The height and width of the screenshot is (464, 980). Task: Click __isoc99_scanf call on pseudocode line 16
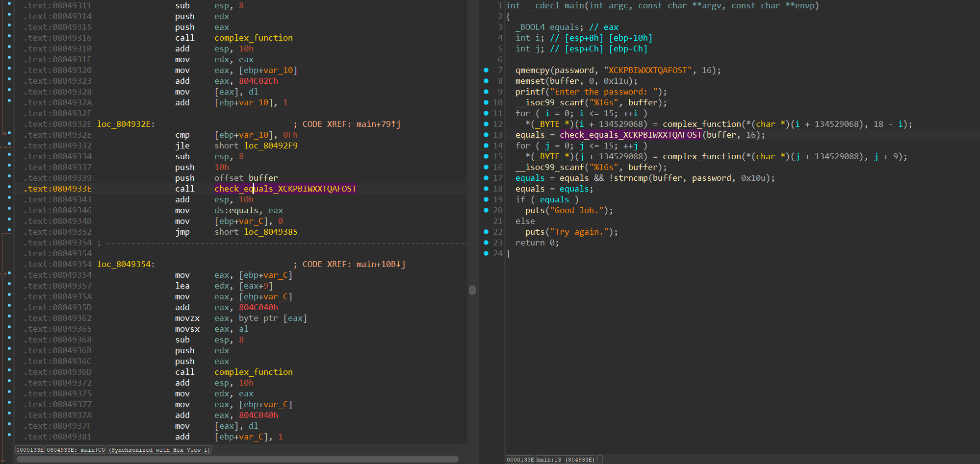[550, 167]
